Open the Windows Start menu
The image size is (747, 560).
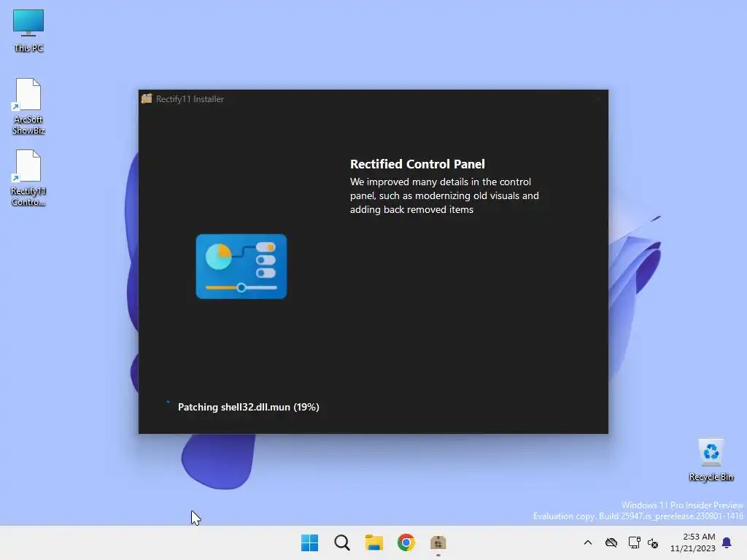click(309, 542)
